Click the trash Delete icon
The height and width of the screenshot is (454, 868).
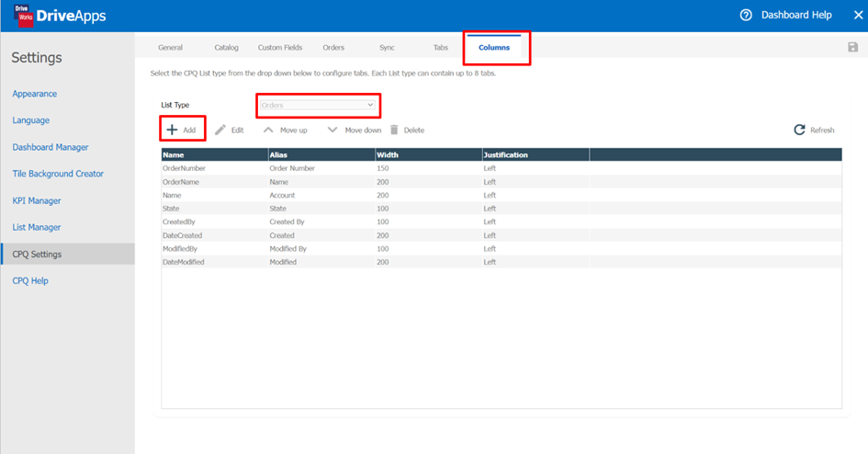click(x=394, y=130)
